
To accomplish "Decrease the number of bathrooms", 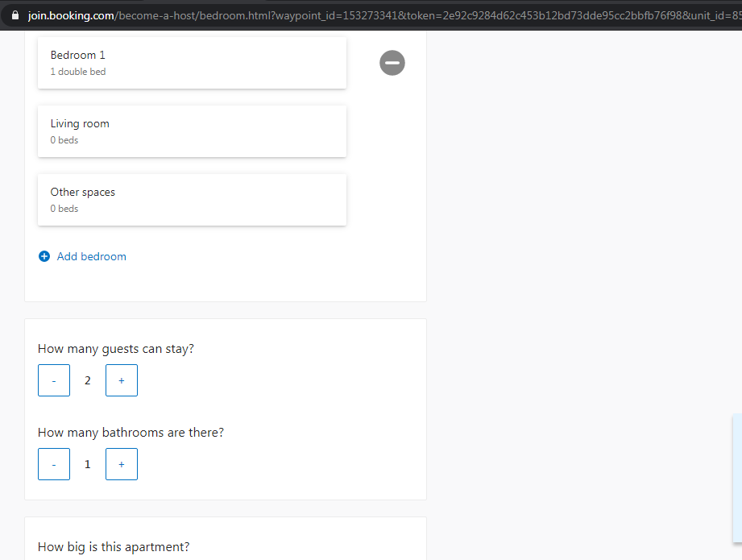I will pyautogui.click(x=54, y=464).
